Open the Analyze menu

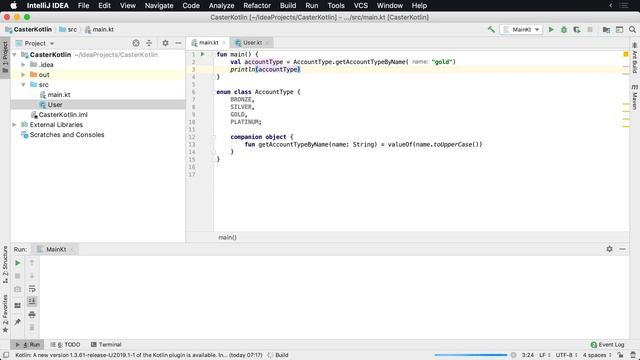click(x=221, y=6)
